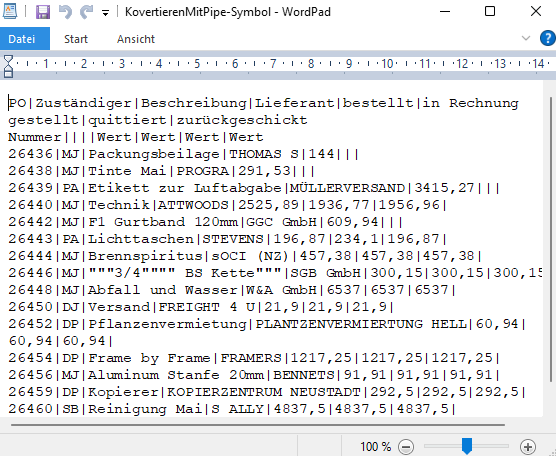Switch to the Start ribbon tab
This screenshot has width=556, height=456.
(x=76, y=39)
